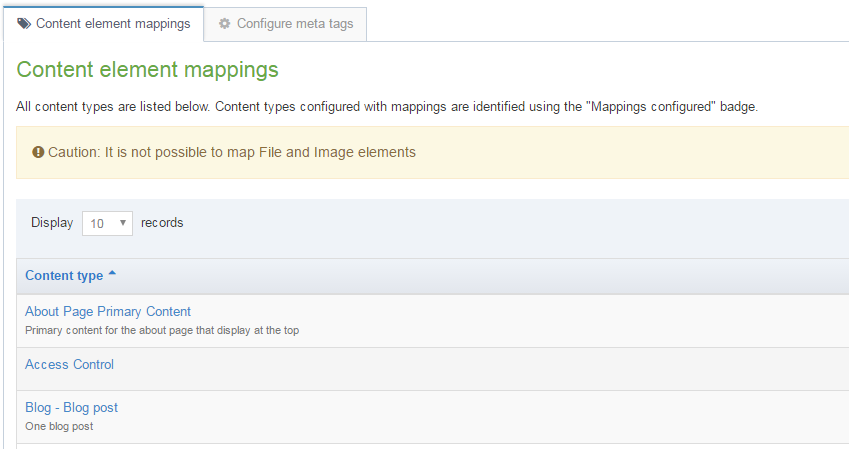Click the arrow of the 10 records selector

pos(123,223)
